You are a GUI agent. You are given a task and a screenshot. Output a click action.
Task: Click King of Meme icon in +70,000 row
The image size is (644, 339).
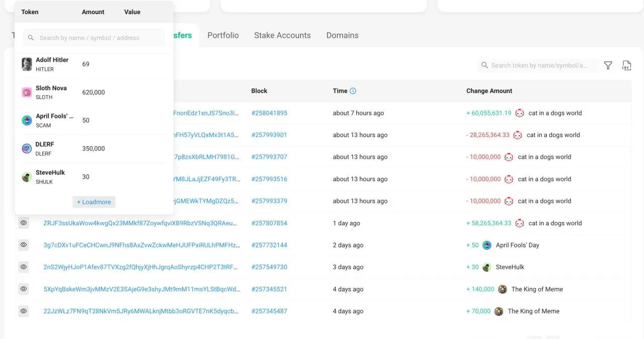tap(499, 311)
